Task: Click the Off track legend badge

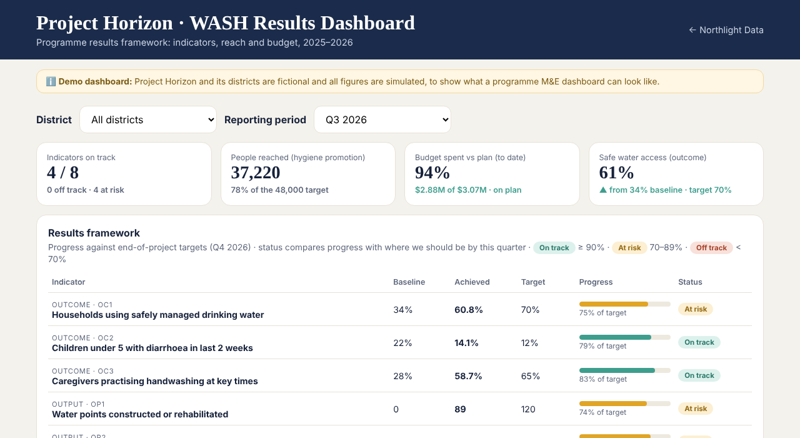Action: coord(711,248)
